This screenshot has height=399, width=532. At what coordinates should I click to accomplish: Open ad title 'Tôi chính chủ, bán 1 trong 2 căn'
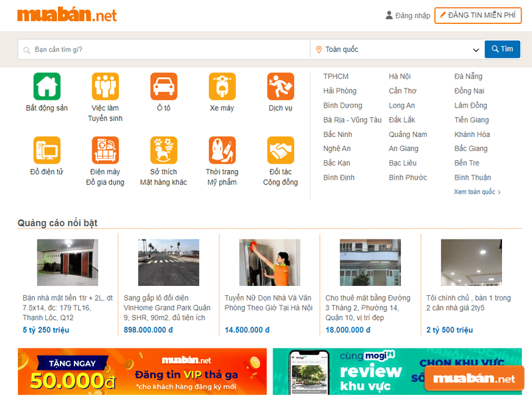click(x=469, y=303)
